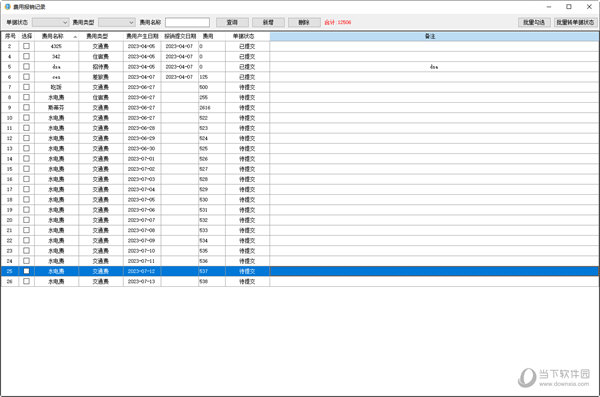Close the 费用报销记录 window
This screenshot has width=600, height=397.
[x=589, y=7]
